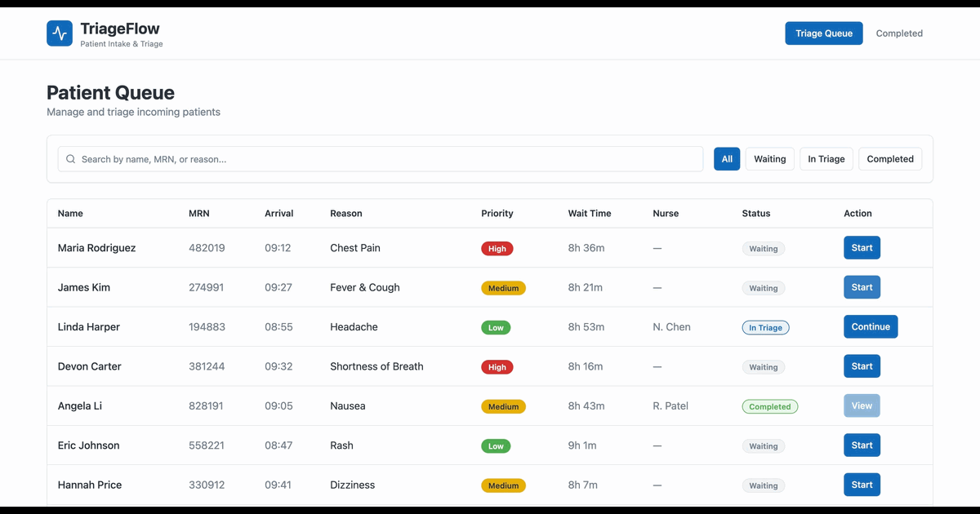The width and height of the screenshot is (980, 514).
Task: Select patient name Eric Johnson
Action: pyautogui.click(x=89, y=445)
